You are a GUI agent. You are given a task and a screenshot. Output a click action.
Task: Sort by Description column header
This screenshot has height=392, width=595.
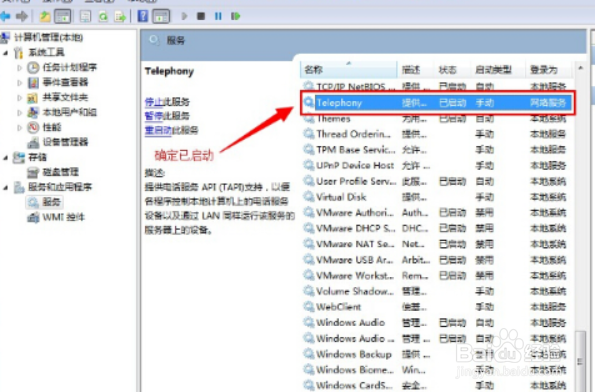[x=416, y=70]
